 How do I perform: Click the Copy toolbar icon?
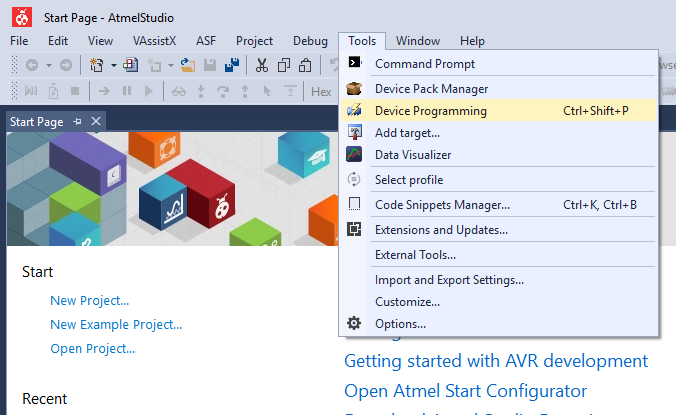point(284,66)
